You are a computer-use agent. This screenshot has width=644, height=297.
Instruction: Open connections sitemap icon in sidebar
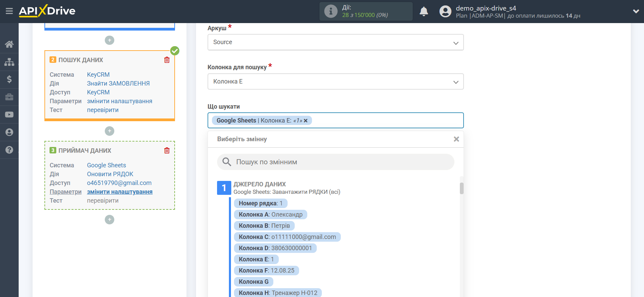click(9, 62)
